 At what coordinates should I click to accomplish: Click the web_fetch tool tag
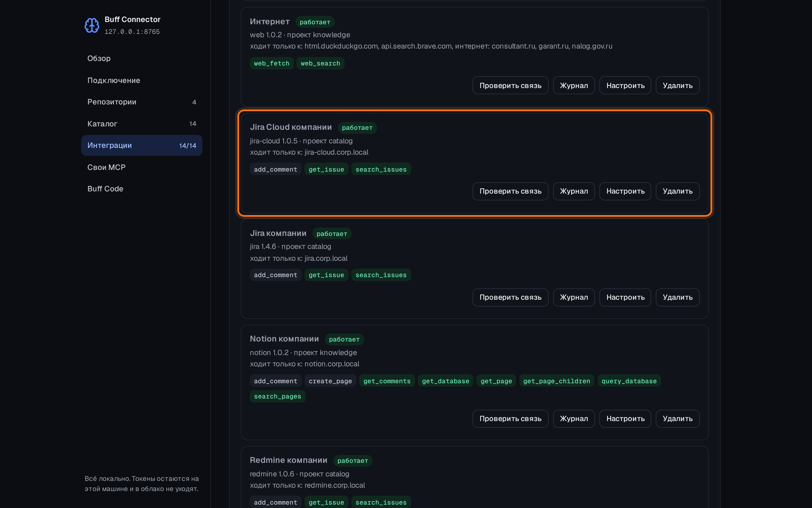tap(272, 63)
